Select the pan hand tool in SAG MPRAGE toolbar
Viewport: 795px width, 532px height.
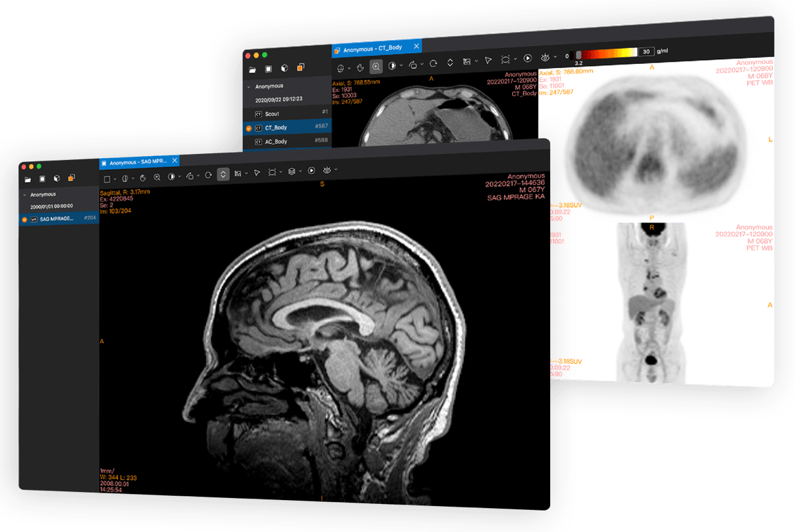[143, 178]
